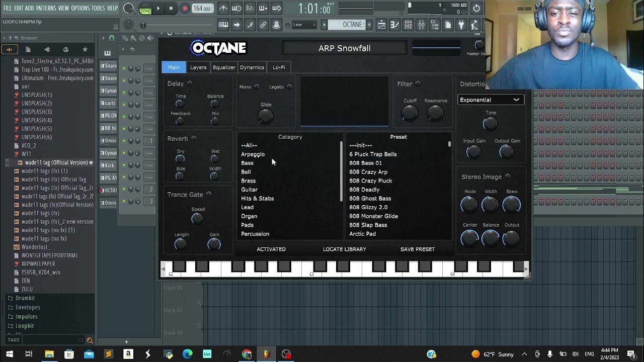Toggle the Mono switch
Image resolution: width=644 pixels, height=362 pixels.
[257, 87]
